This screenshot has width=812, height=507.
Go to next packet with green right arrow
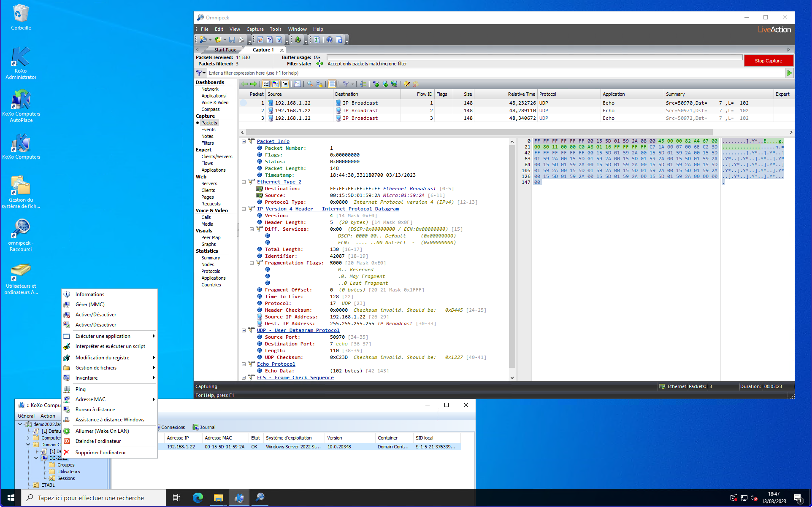pos(253,84)
